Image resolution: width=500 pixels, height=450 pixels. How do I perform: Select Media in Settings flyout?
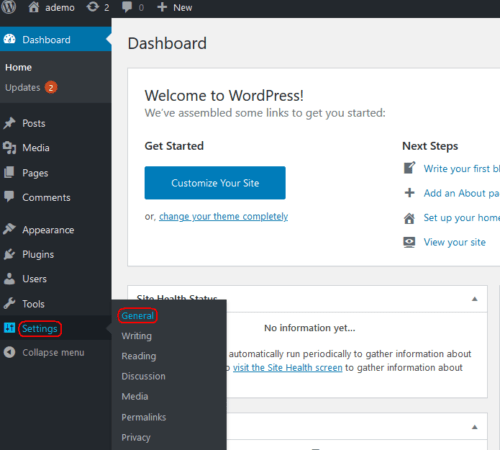click(135, 396)
